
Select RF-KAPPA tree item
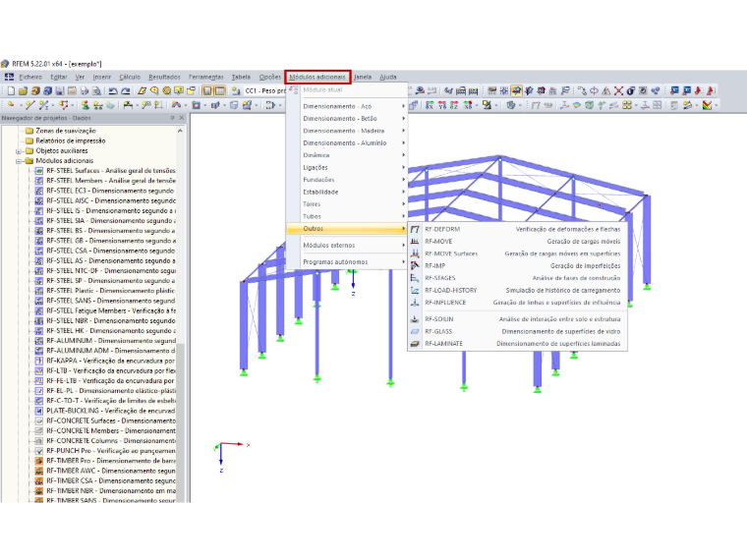[110, 361]
